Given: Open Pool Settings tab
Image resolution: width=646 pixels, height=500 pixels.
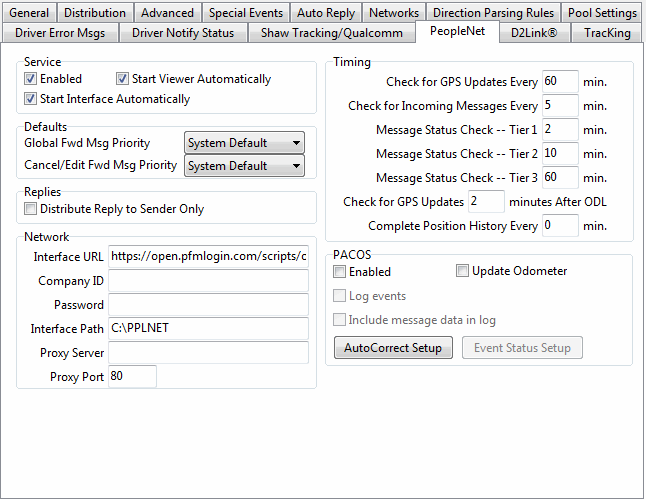Looking at the screenshot, I should click(602, 13).
